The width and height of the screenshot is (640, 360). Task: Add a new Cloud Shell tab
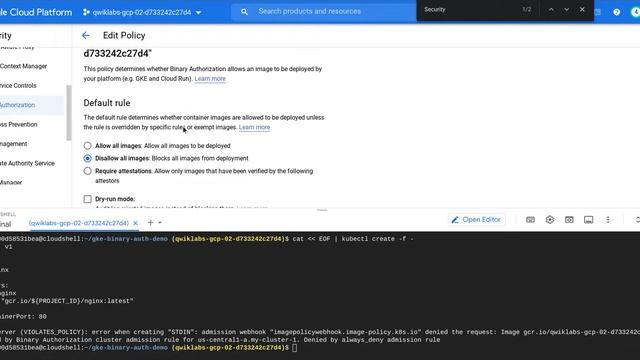(x=150, y=222)
